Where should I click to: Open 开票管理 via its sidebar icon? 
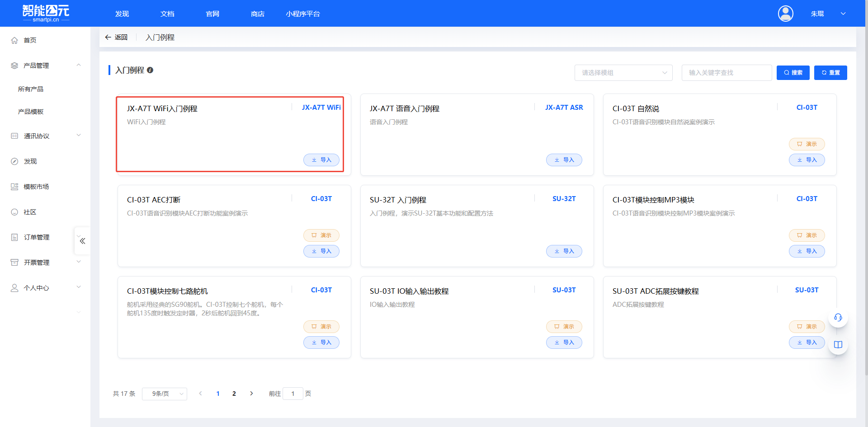pos(14,262)
